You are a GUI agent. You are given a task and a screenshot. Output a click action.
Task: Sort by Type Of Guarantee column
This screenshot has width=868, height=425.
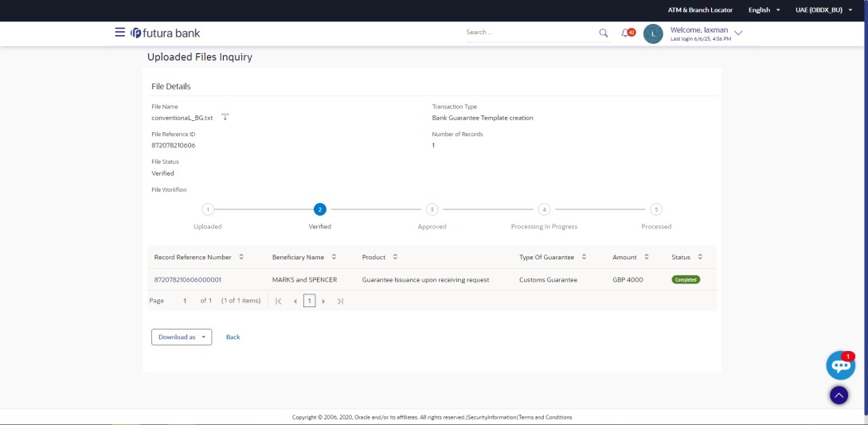pyautogui.click(x=584, y=257)
